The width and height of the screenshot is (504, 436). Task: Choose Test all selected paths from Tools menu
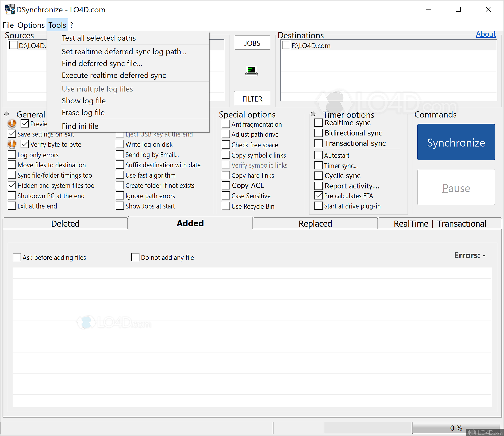pyautogui.click(x=99, y=38)
